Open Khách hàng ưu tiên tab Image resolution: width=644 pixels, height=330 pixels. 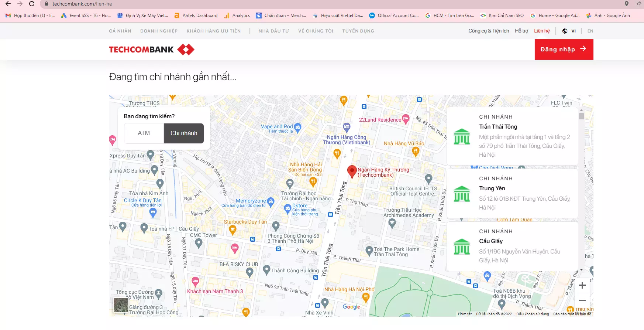[214, 31]
